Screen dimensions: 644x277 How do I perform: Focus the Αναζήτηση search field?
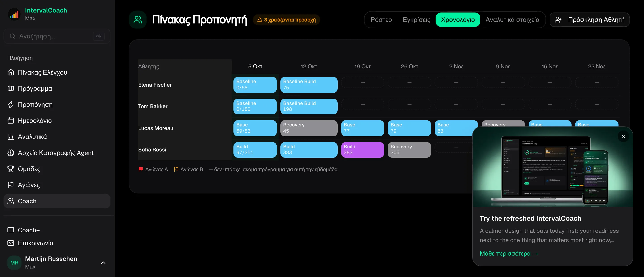point(57,36)
